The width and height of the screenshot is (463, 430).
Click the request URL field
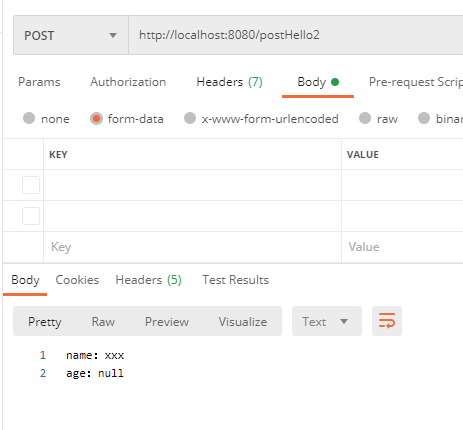point(296,35)
